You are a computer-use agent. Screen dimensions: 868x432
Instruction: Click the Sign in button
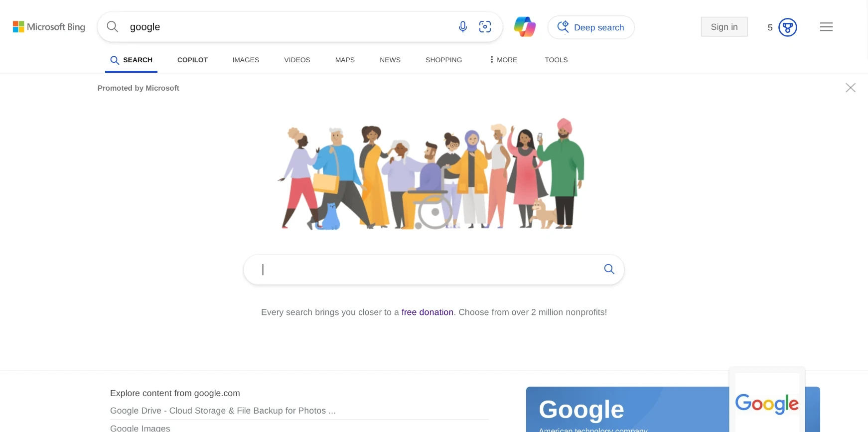[724, 27]
